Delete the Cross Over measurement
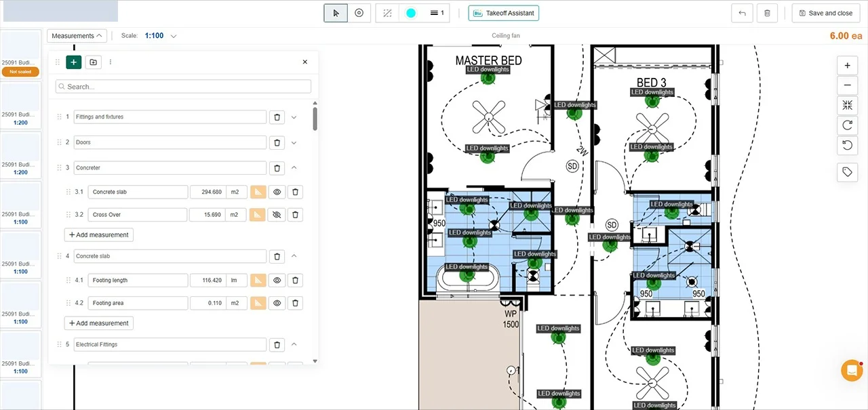This screenshot has width=868, height=410. pos(295,215)
